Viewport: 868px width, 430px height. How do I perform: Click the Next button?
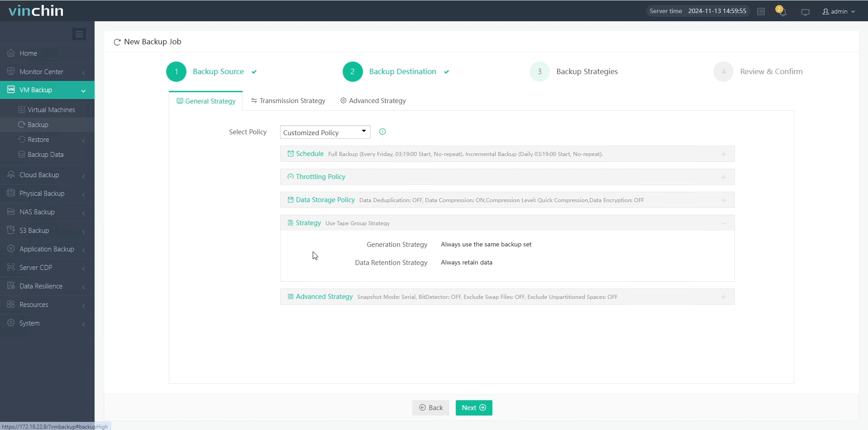coord(474,407)
